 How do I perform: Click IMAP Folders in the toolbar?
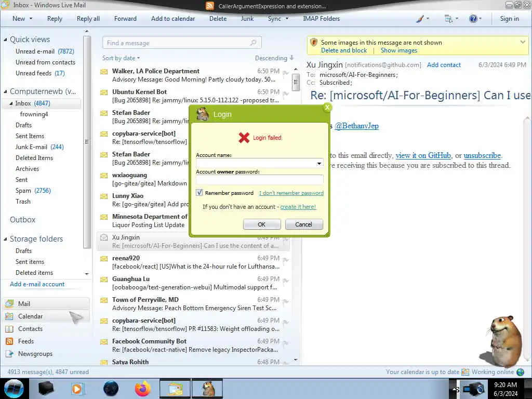click(x=321, y=19)
